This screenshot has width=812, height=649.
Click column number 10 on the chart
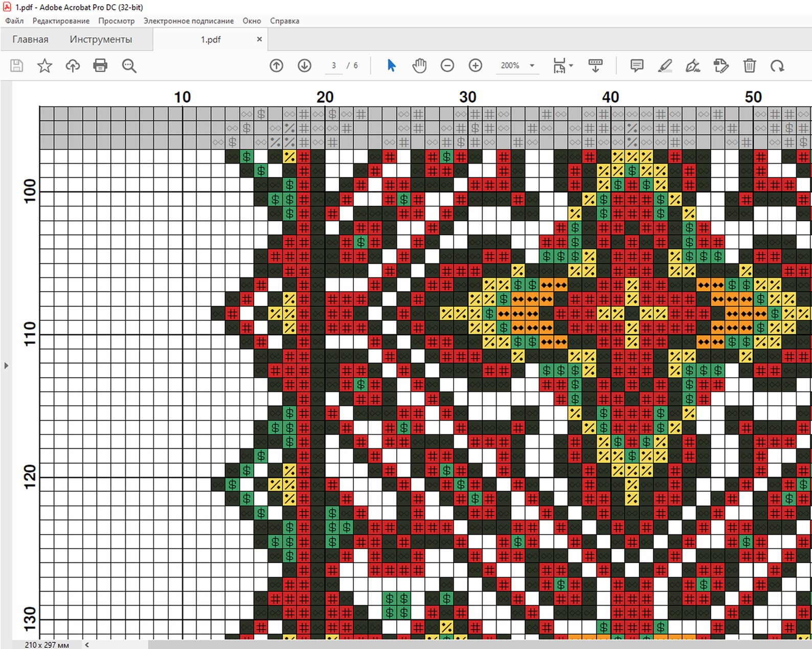(182, 97)
